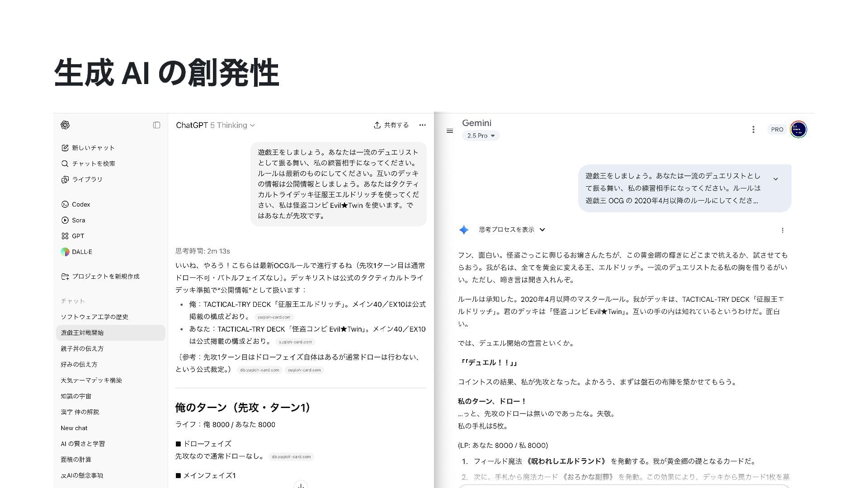The height and width of the screenshot is (488, 868).
Task: Open Gemini response options vertical dots
Action: [x=783, y=230]
